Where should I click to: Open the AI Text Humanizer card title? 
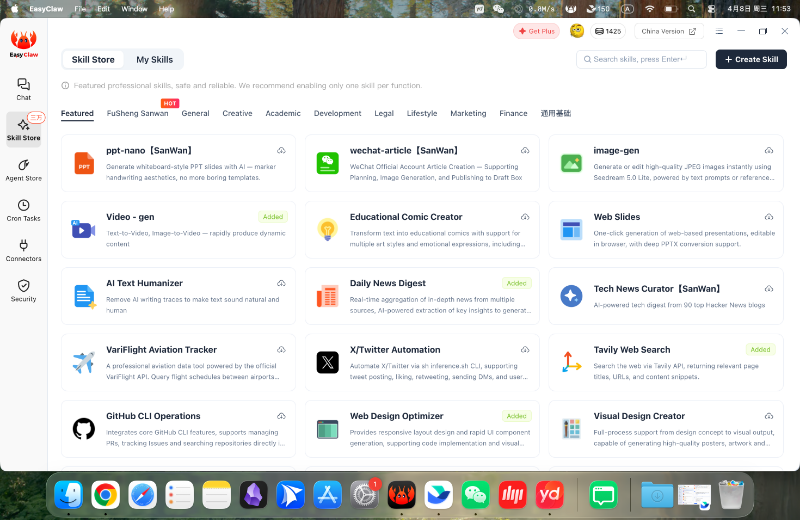coord(144,283)
